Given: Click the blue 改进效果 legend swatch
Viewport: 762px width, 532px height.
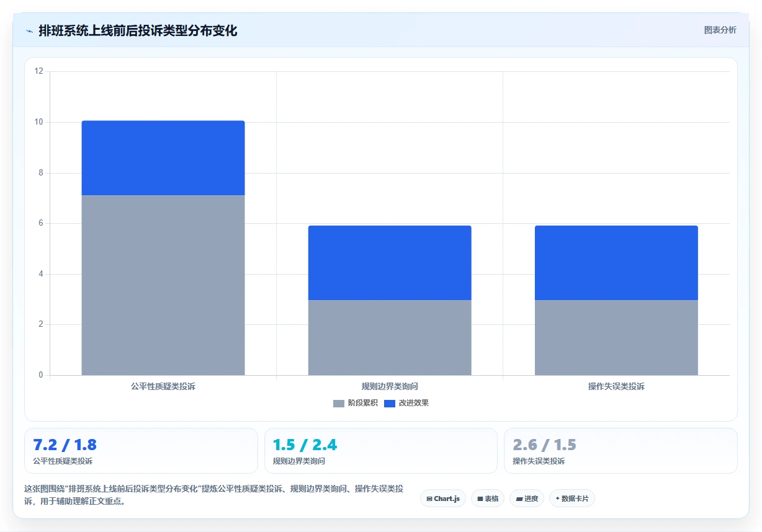Looking at the screenshot, I should [390, 403].
